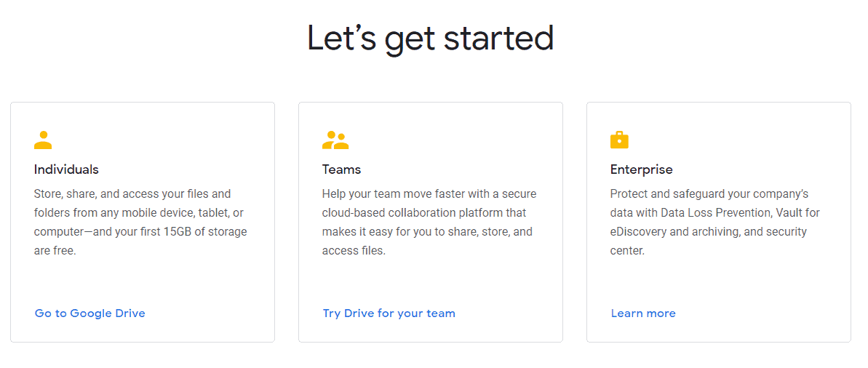The height and width of the screenshot is (368, 868).
Task: Select the Teams card heading
Action: (x=341, y=169)
